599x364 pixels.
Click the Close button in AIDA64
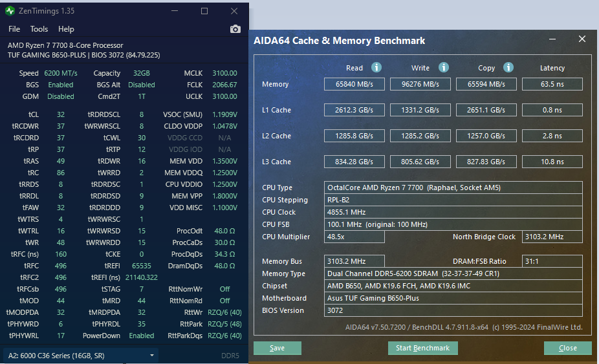tap(568, 348)
